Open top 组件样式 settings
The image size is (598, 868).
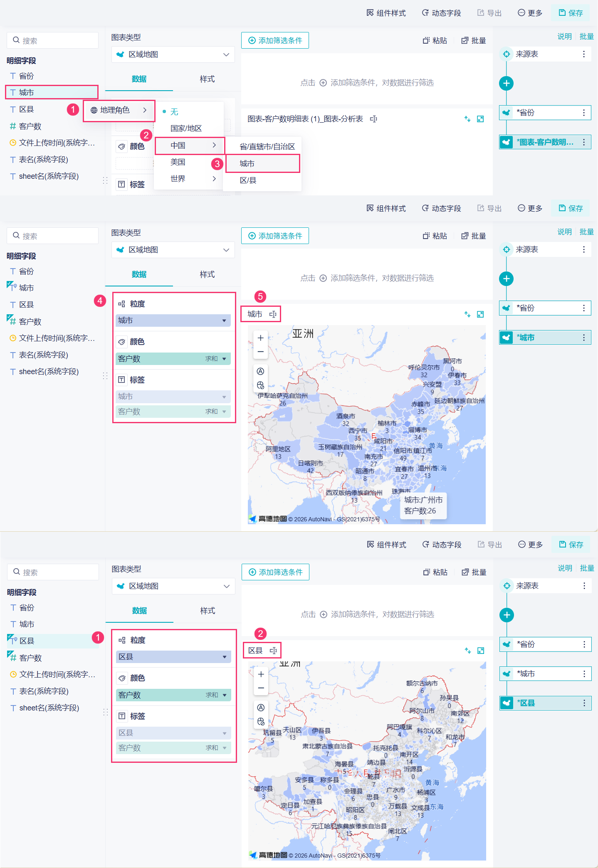tap(386, 13)
